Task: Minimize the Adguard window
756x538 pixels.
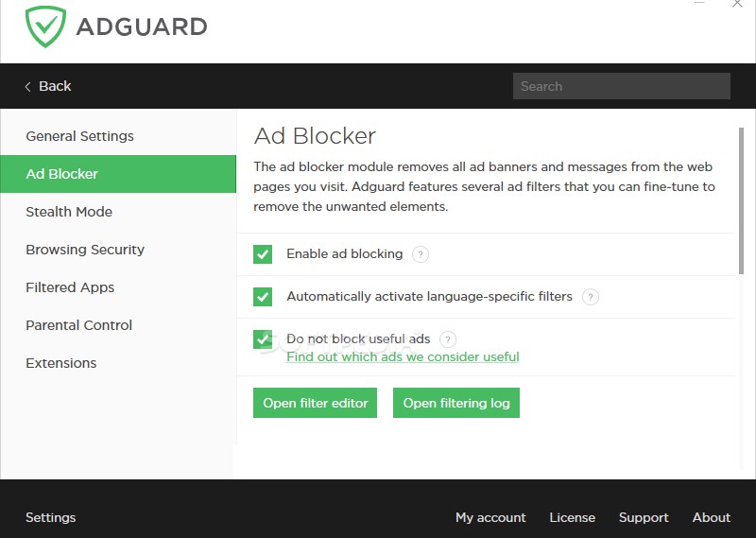Action: coord(699,3)
